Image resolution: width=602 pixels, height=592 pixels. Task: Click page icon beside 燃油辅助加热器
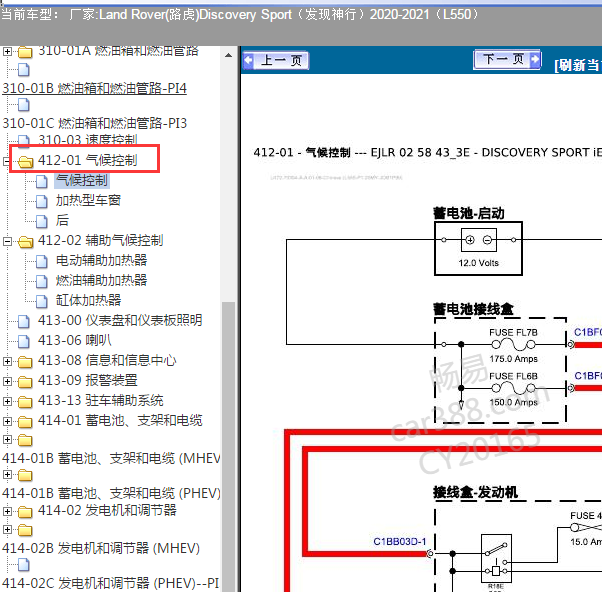42,281
